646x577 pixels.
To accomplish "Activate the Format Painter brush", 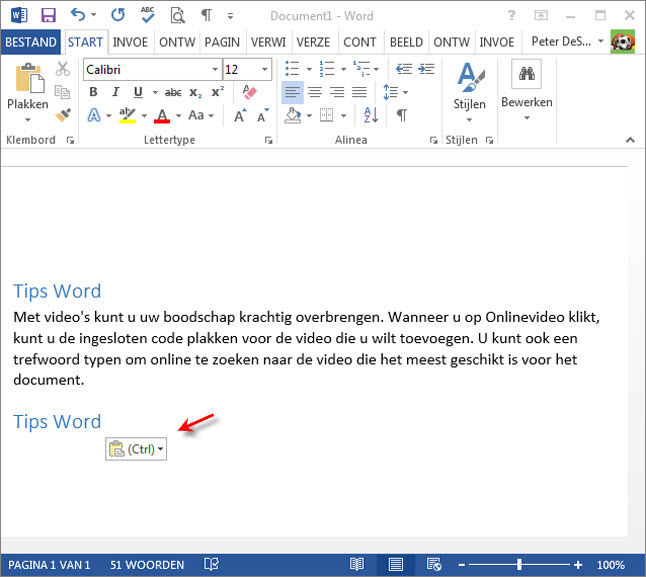I will click(63, 115).
